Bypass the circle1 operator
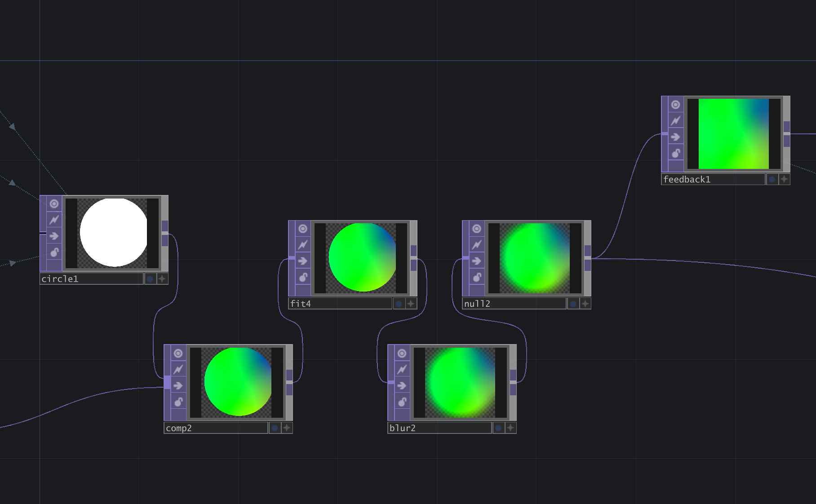The image size is (816, 504). pyautogui.click(x=54, y=236)
